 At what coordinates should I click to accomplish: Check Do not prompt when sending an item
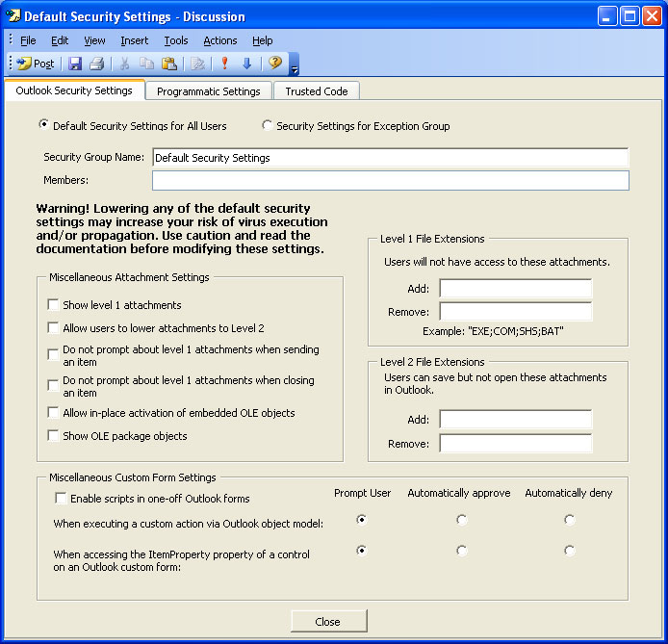(53, 355)
